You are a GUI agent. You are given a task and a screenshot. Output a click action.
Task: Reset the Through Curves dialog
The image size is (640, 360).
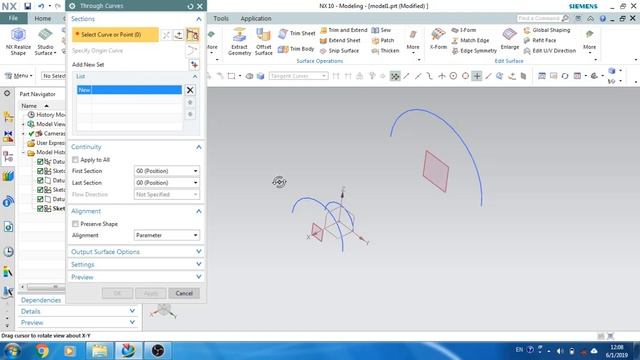click(190, 6)
